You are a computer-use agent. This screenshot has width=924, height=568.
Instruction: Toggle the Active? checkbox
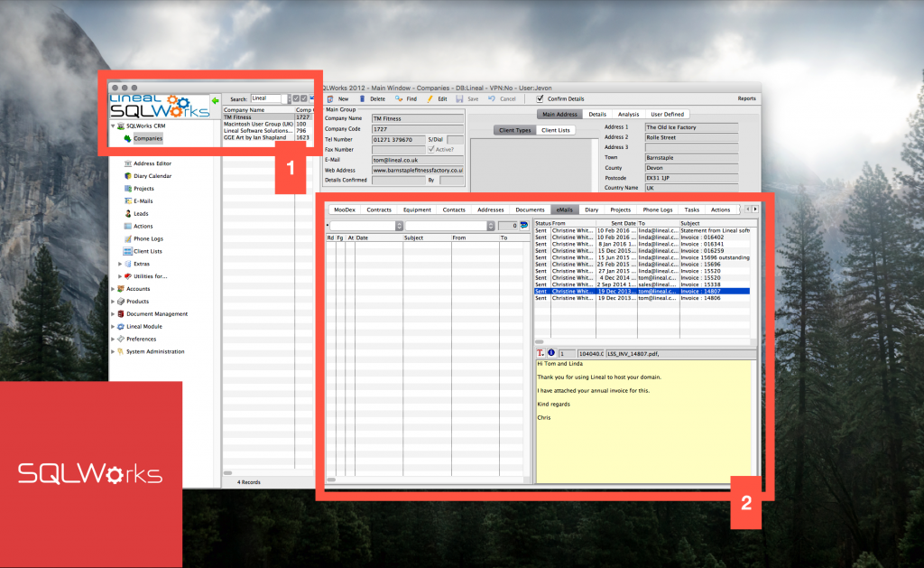[x=430, y=150]
